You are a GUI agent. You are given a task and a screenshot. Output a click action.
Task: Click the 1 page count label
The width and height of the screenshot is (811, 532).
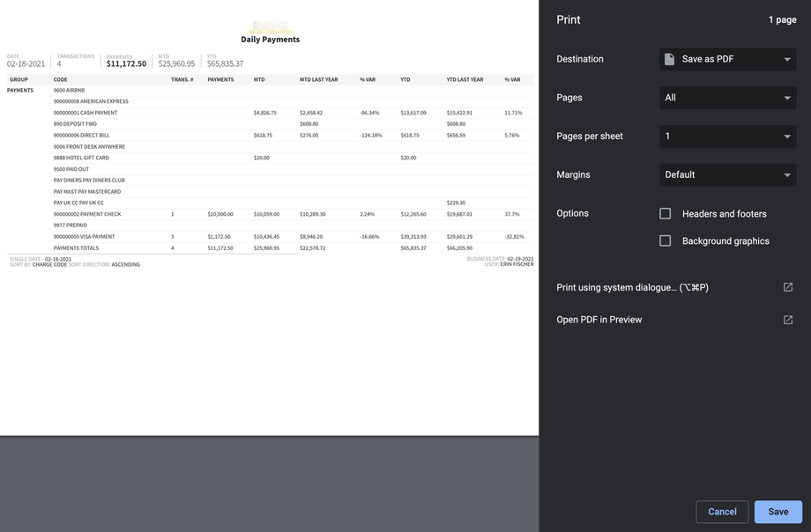(782, 19)
